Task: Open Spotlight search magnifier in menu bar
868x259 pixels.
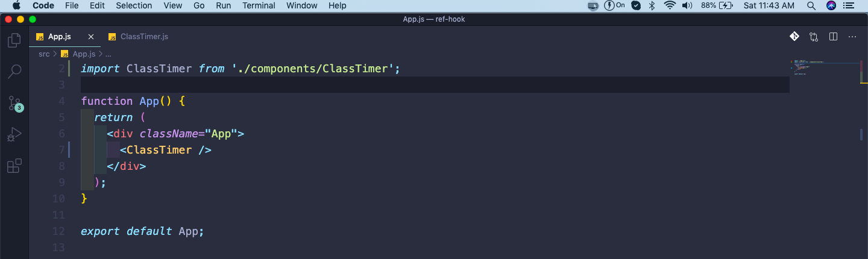Action: [811, 5]
